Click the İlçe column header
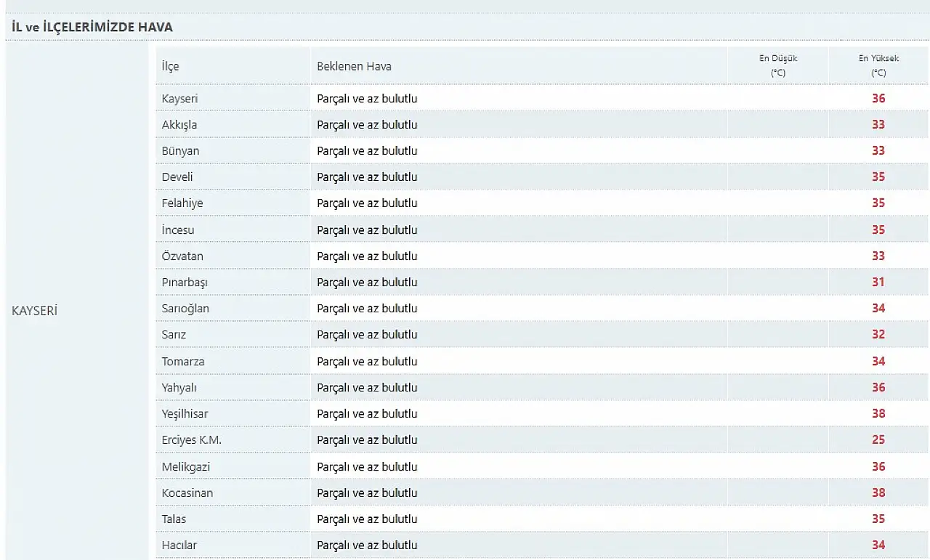930x560 pixels. [170, 66]
